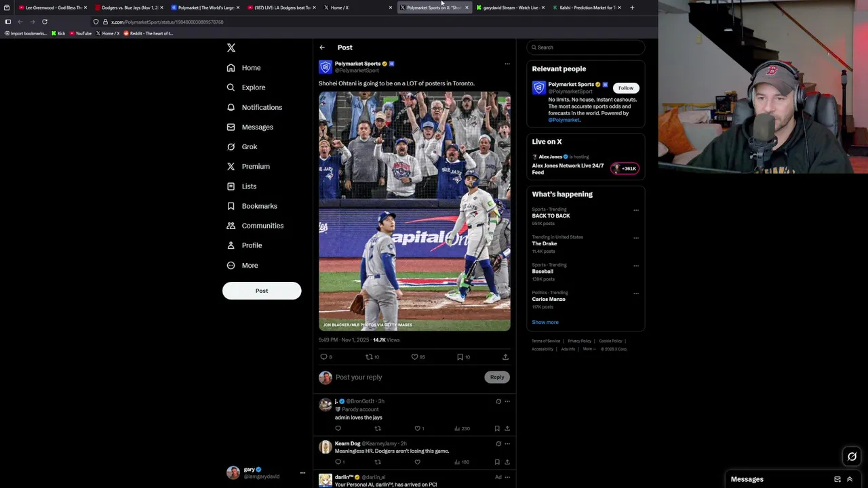Screen dimensions: 868x488
Task: Open Profile in the sidebar
Action: coord(244,245)
